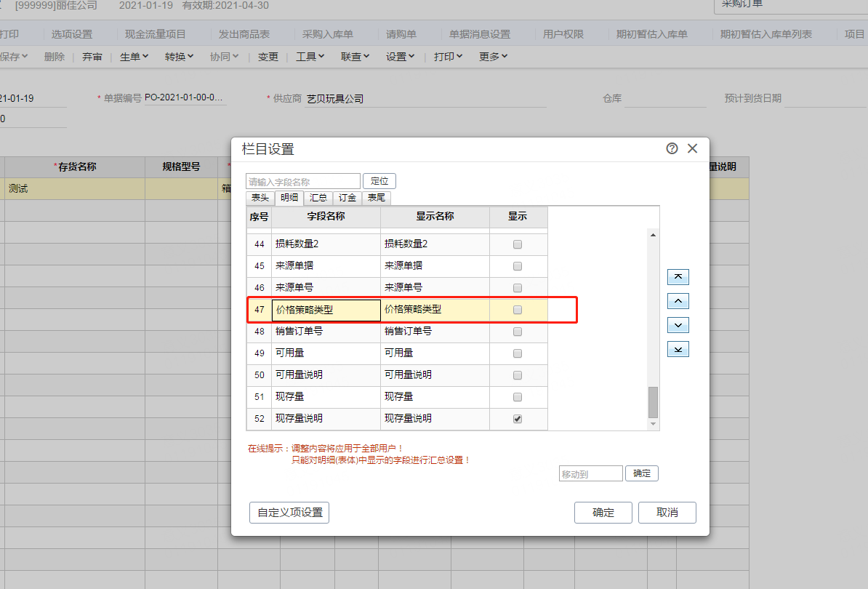Expand the 保存 dropdown
The image size is (868, 589).
point(14,57)
